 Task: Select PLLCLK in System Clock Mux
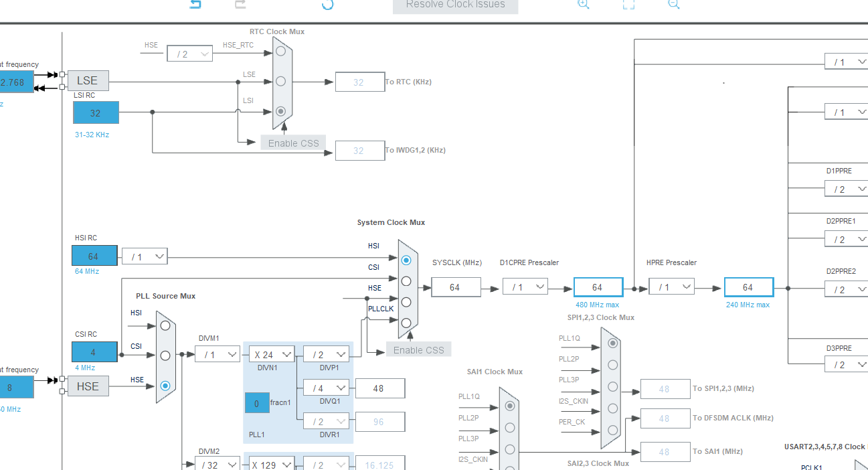406,323
